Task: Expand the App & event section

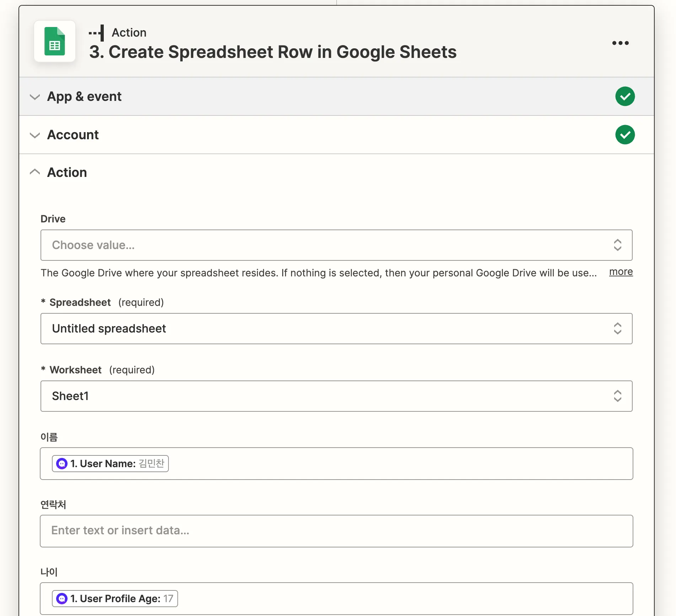Action: [35, 97]
